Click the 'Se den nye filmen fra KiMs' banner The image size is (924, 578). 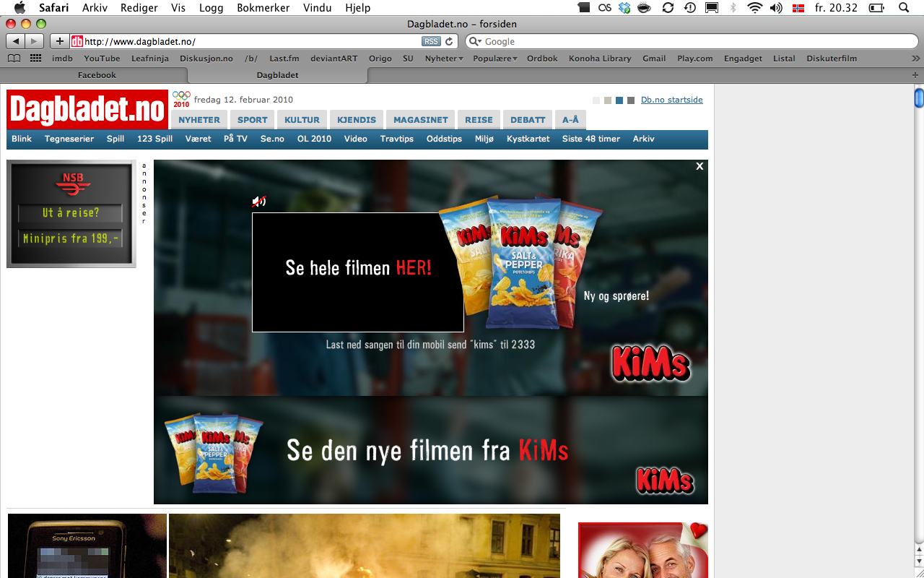431,450
